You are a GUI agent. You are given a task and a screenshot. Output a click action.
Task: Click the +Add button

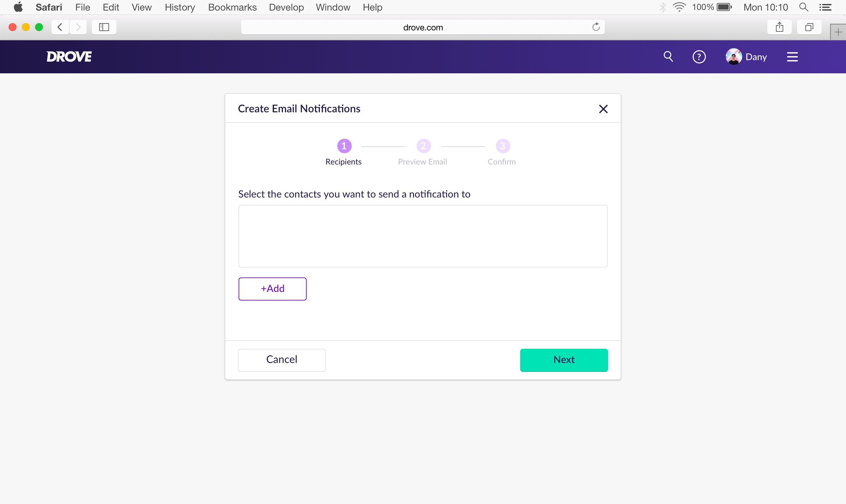click(273, 289)
